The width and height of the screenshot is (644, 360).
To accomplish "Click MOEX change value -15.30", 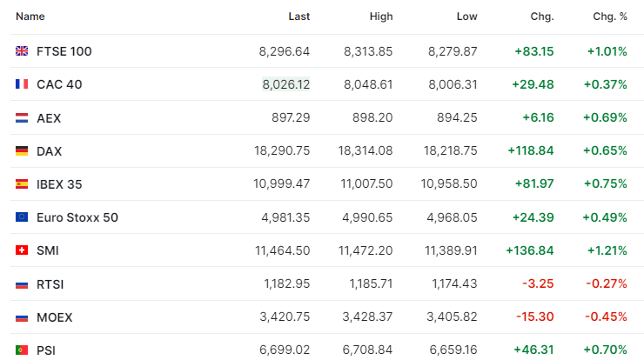I will coord(535,317).
